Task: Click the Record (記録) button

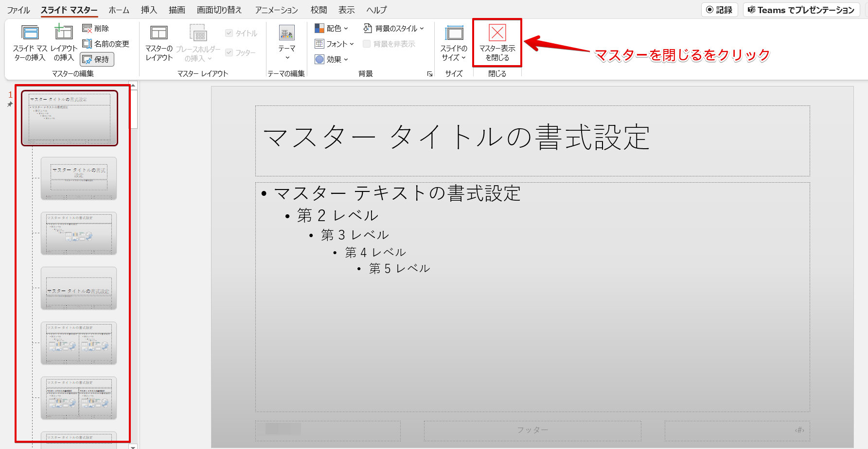Action: click(x=720, y=10)
